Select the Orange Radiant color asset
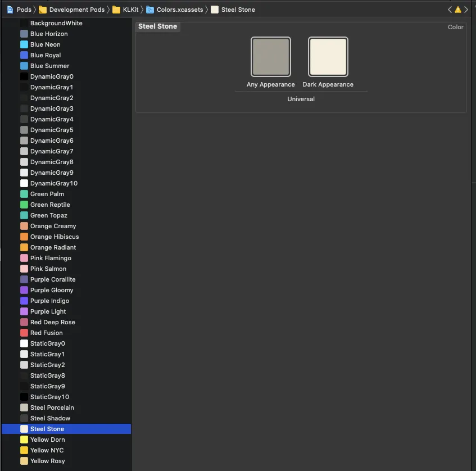 [66, 247]
